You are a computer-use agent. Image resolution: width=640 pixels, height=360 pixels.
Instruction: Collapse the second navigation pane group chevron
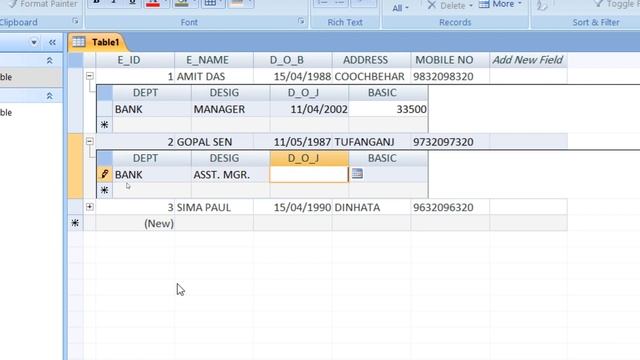(x=49, y=96)
